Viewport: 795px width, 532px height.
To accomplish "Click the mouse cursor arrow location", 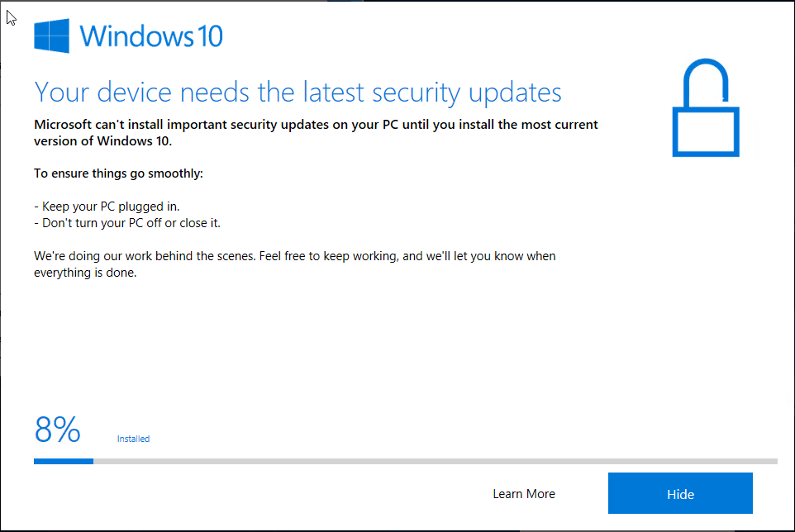I will (x=11, y=17).
